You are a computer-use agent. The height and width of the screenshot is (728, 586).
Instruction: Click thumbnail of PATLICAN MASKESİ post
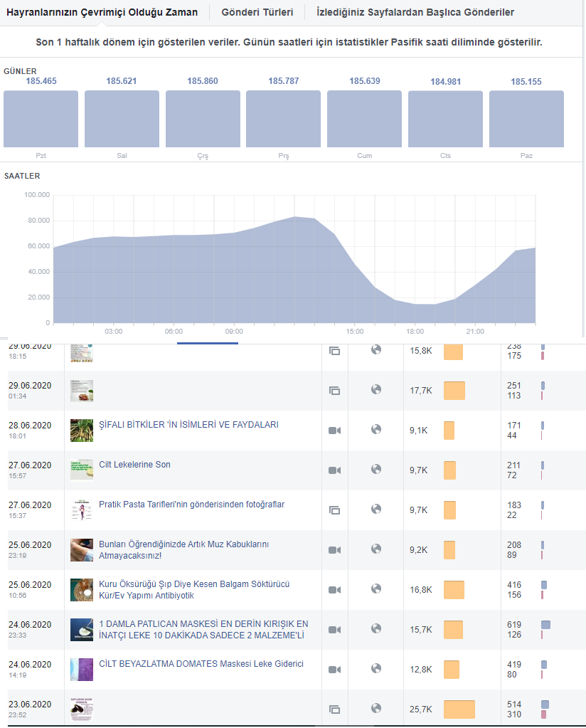pos(82,630)
